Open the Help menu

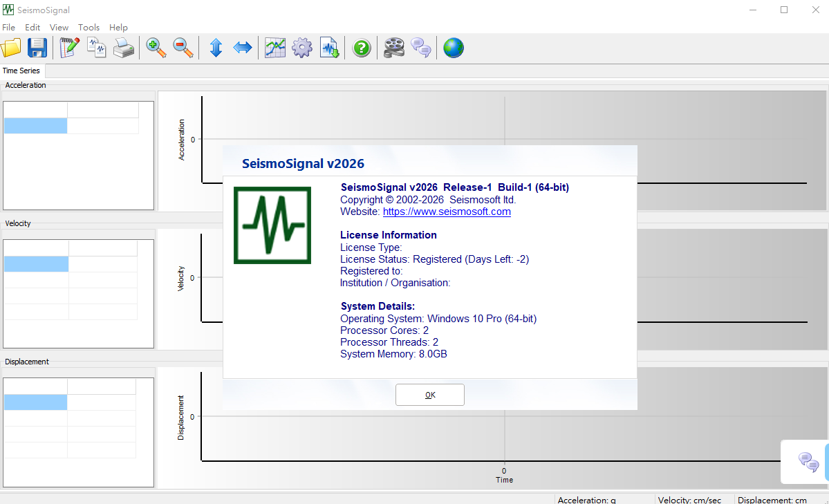(x=118, y=28)
